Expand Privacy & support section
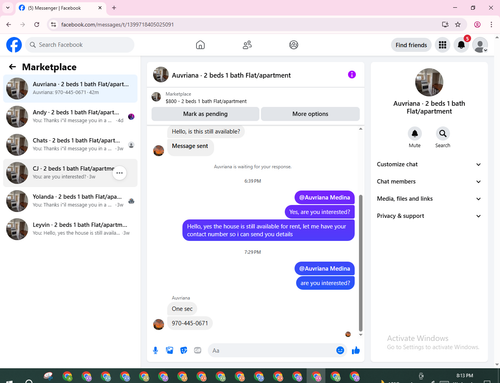 (x=429, y=216)
